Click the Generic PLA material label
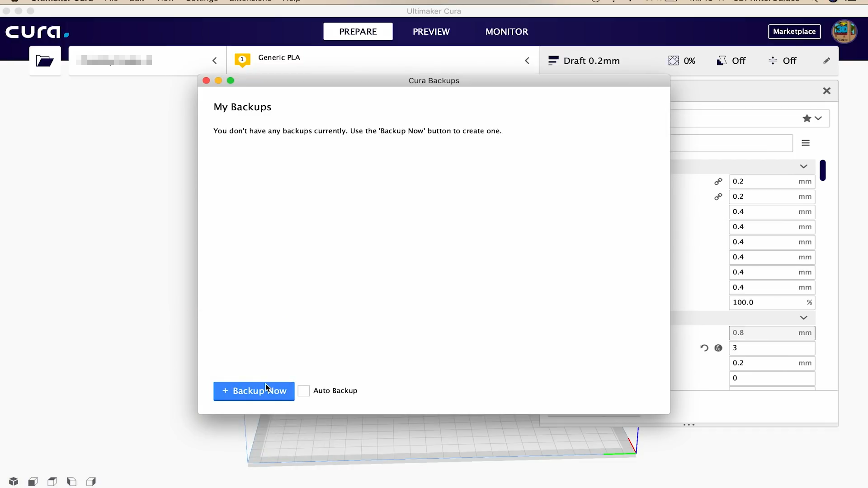The width and height of the screenshot is (868, 488). point(279,57)
